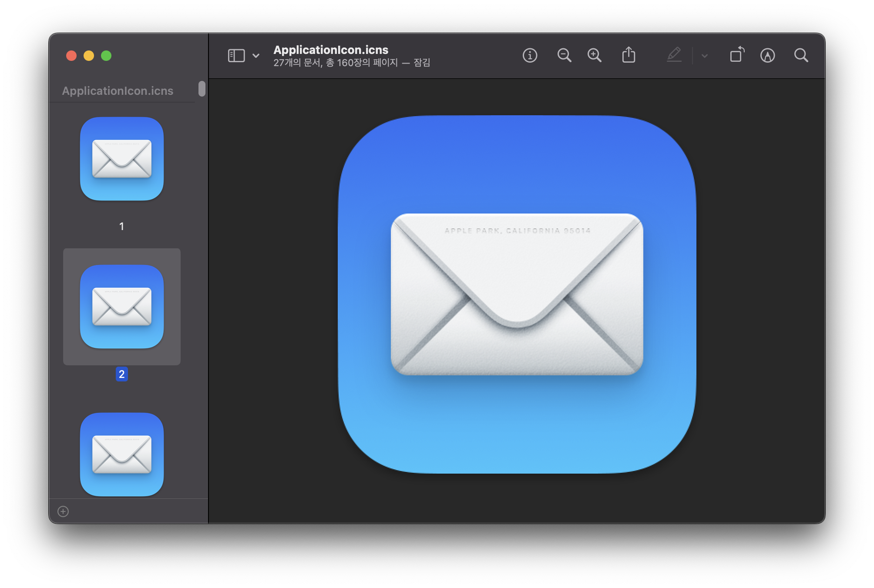The image size is (874, 588).
Task: Select the third envelope thumbnail
Action: point(122,454)
